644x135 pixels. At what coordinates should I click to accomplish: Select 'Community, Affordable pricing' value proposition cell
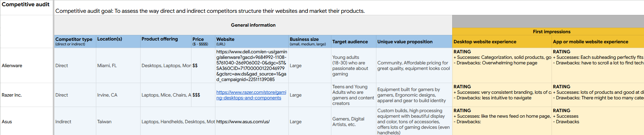coord(414,65)
